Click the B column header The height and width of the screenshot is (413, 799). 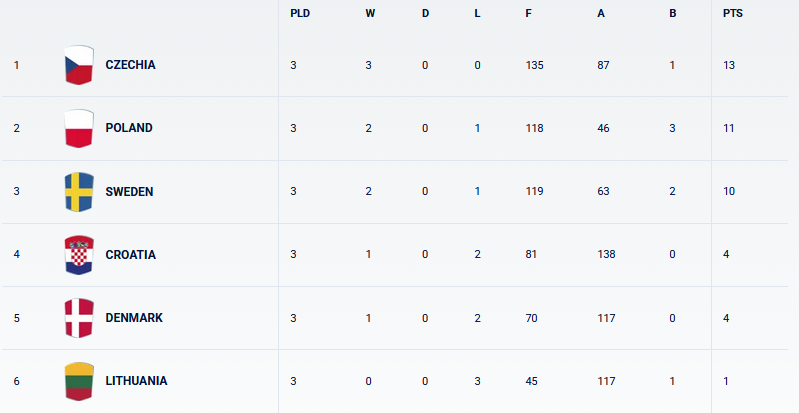pyautogui.click(x=673, y=13)
